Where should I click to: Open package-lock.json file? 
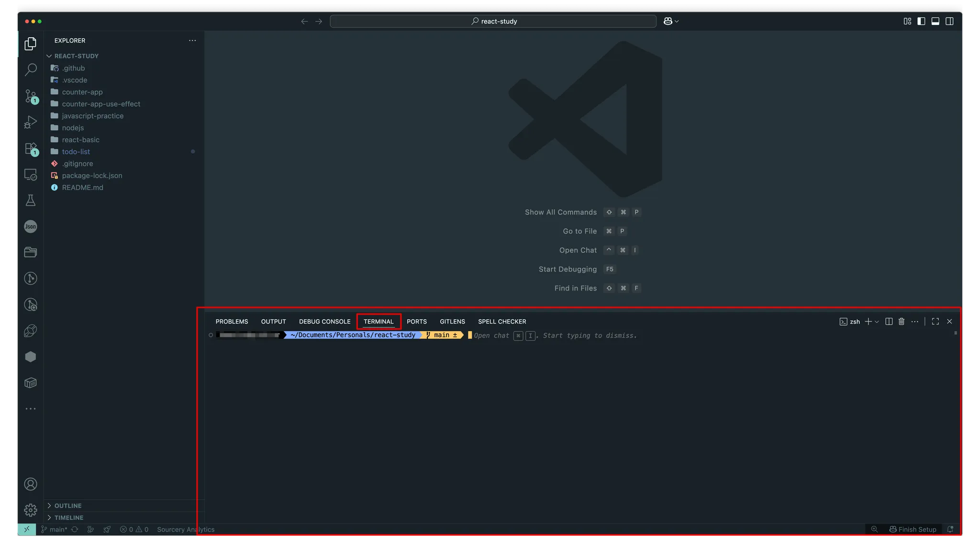click(x=92, y=176)
